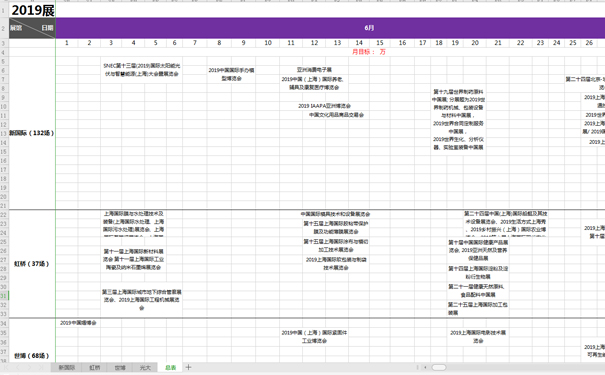The height and width of the screenshot is (375, 605).
Task: Select the 新国际（132场） row label cell
Action: 32,133
